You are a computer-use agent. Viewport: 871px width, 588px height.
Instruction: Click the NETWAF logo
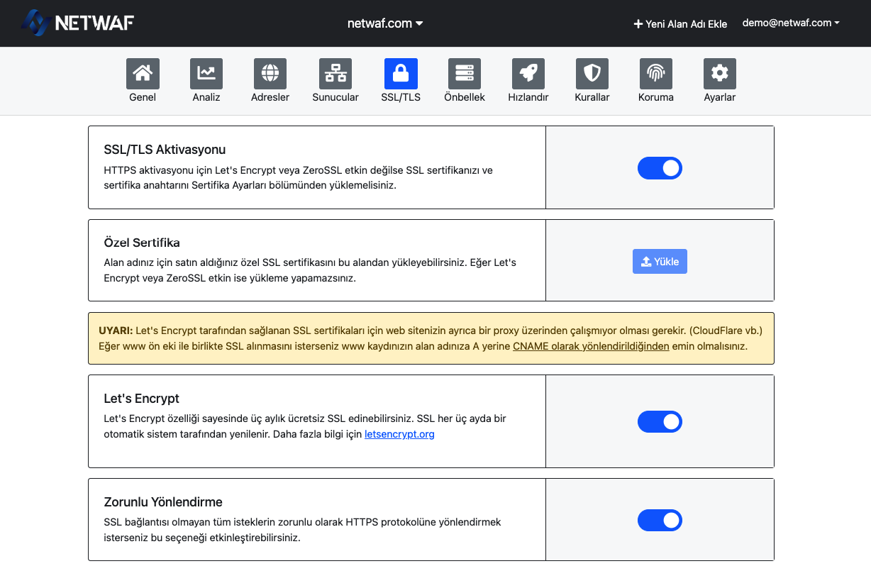tap(77, 23)
